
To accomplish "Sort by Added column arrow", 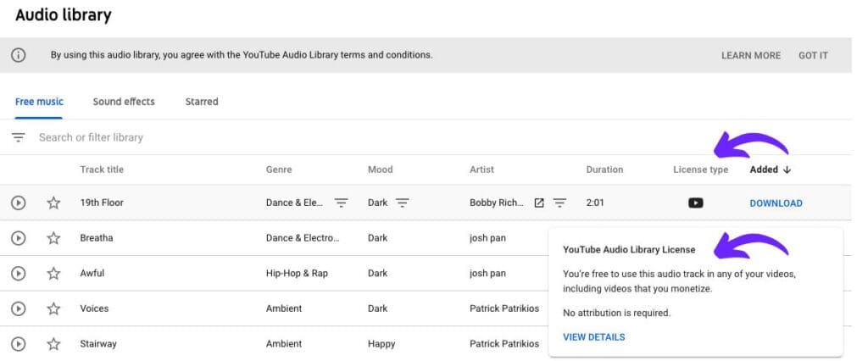I will pyautogui.click(x=787, y=170).
